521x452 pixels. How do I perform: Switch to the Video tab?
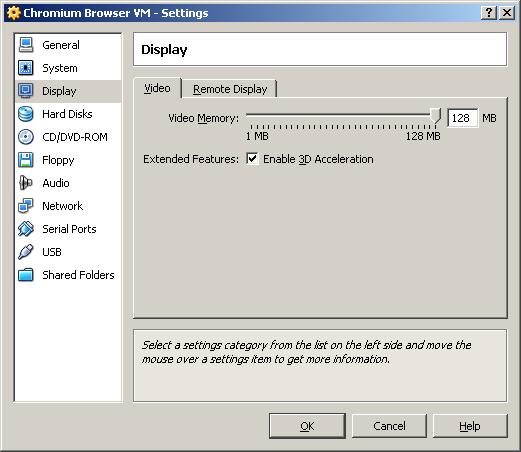[157, 88]
